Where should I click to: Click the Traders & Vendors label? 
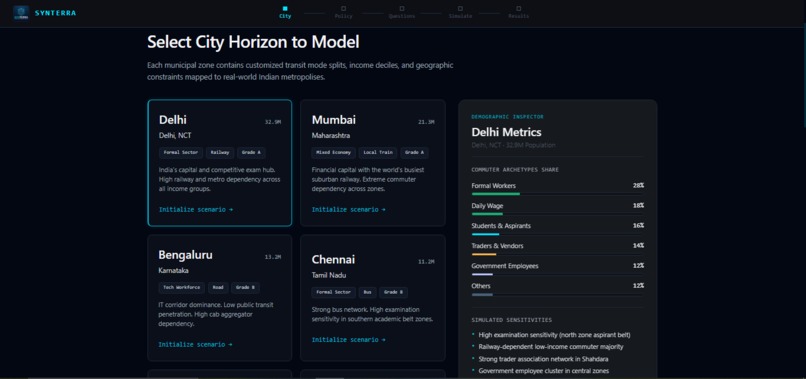(497, 246)
